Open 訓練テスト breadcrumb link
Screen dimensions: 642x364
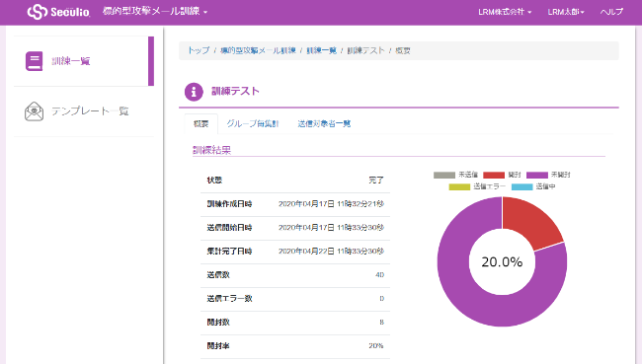pos(366,50)
